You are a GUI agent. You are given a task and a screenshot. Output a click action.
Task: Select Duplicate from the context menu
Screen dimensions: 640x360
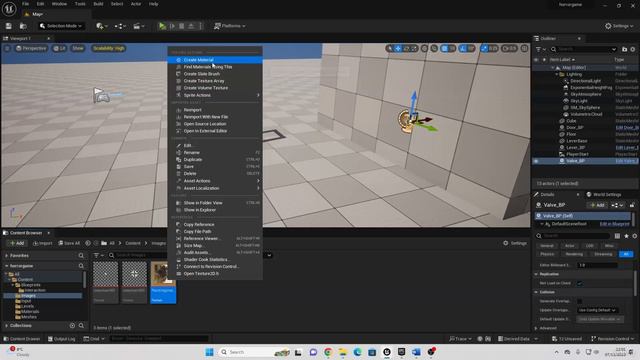(215, 160)
